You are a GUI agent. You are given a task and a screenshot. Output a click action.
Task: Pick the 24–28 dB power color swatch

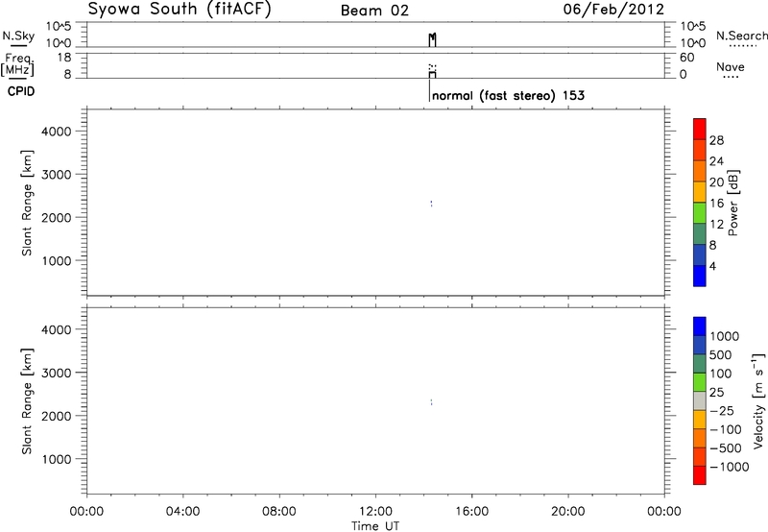(x=700, y=150)
